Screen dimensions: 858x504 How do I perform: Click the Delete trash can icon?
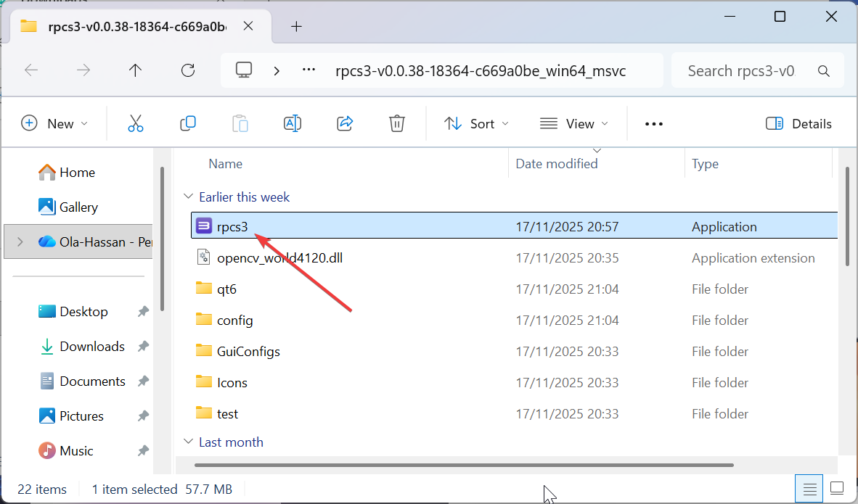coord(397,123)
